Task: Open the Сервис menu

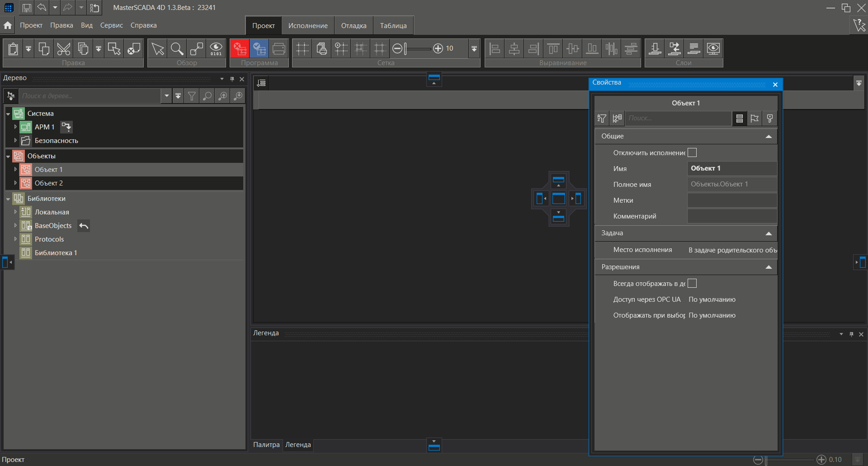Action: [111, 25]
